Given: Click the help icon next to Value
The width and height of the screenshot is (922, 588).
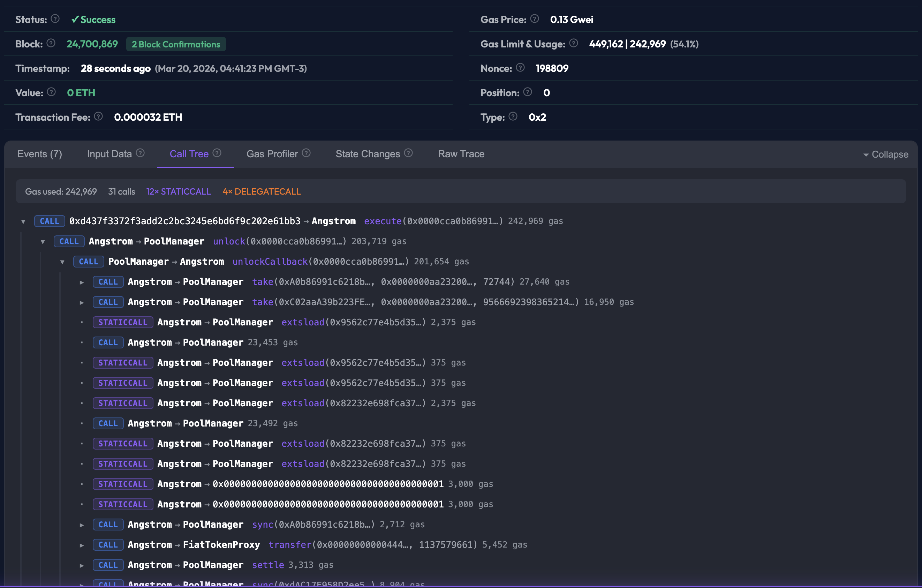Looking at the screenshot, I should pyautogui.click(x=51, y=92).
